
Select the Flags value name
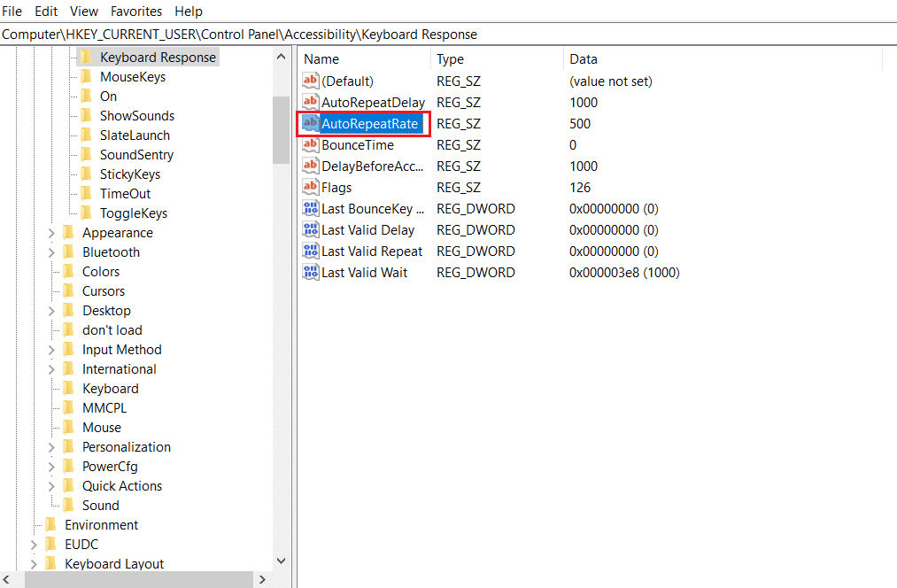tap(336, 188)
